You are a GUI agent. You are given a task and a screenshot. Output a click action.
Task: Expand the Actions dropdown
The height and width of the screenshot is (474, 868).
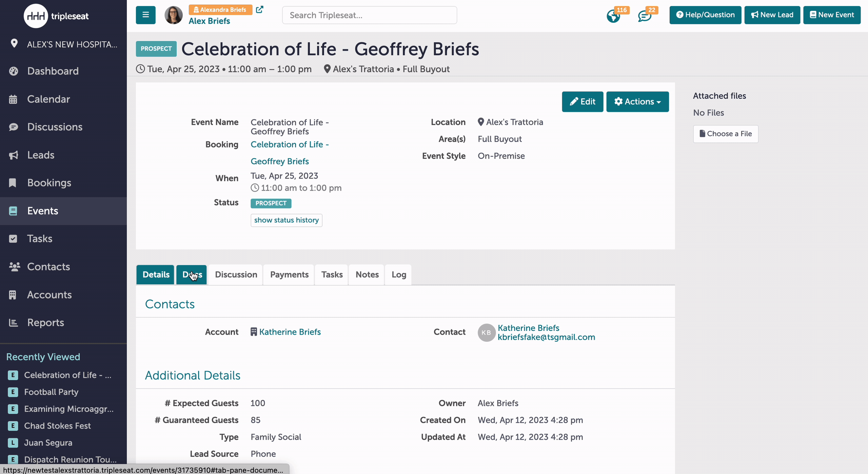tap(637, 101)
